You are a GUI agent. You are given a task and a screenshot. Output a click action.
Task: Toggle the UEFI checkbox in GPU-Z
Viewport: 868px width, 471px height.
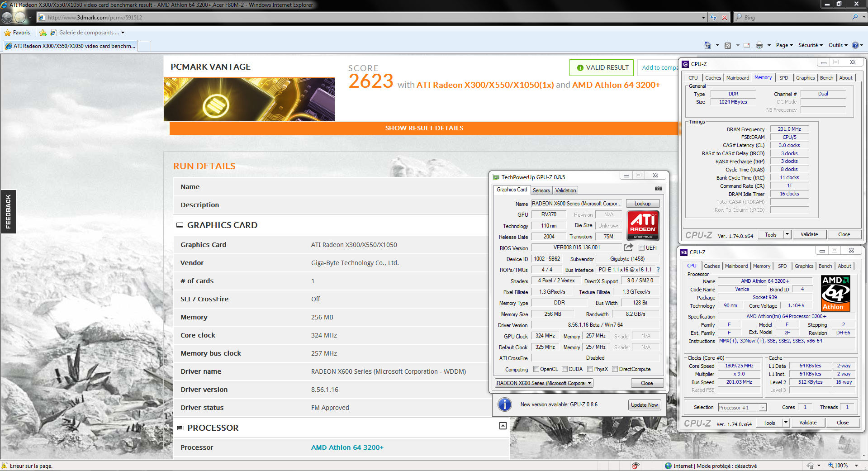pos(641,247)
